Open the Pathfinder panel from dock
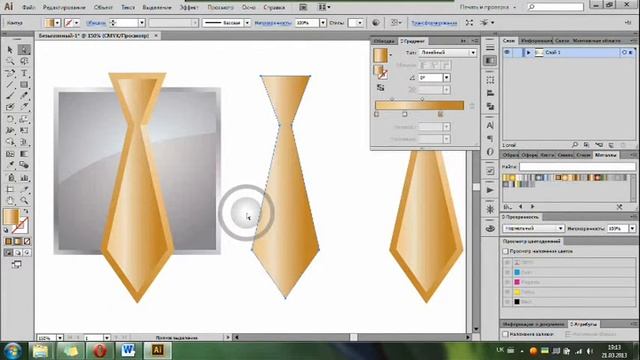This screenshot has width=640, height=360. (490, 106)
